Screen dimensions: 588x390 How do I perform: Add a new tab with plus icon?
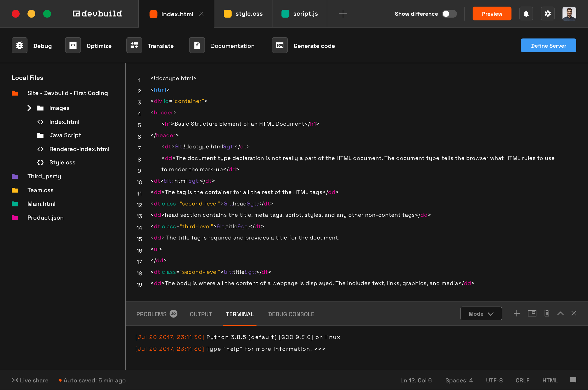pyautogui.click(x=343, y=14)
